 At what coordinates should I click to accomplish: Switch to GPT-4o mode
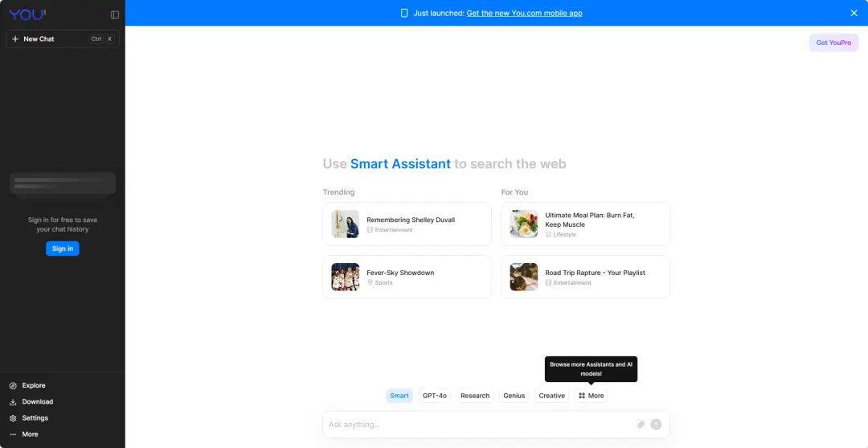(x=435, y=396)
